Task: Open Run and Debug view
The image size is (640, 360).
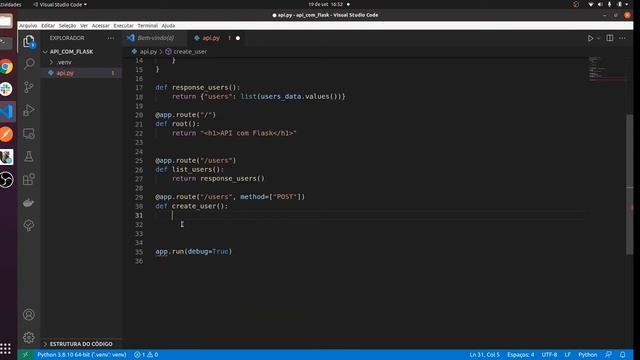Action: (x=29, y=110)
